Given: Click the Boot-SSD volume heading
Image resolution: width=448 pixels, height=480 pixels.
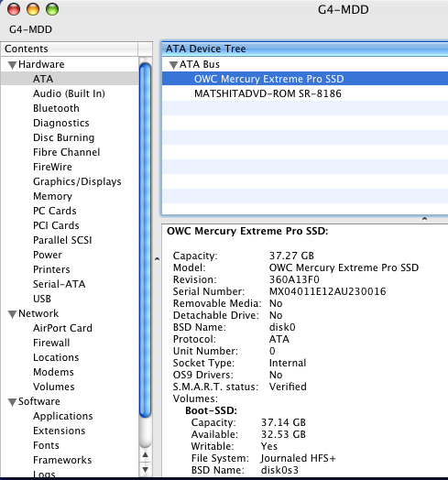Looking at the screenshot, I should 211,410.
